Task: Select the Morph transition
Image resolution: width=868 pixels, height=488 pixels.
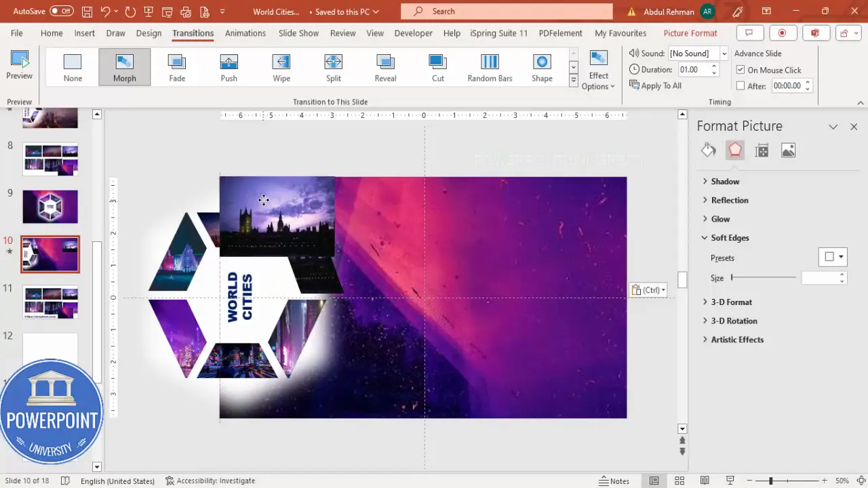Action: tap(125, 67)
